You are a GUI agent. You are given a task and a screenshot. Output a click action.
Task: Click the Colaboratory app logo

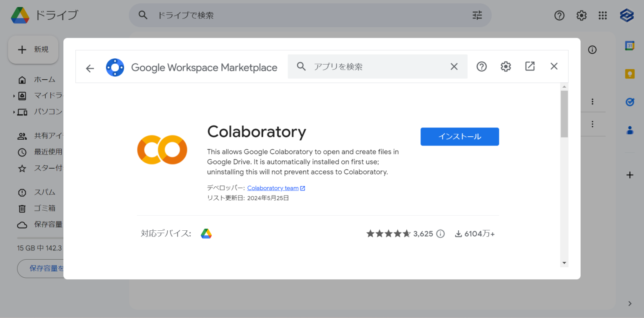coord(162,150)
